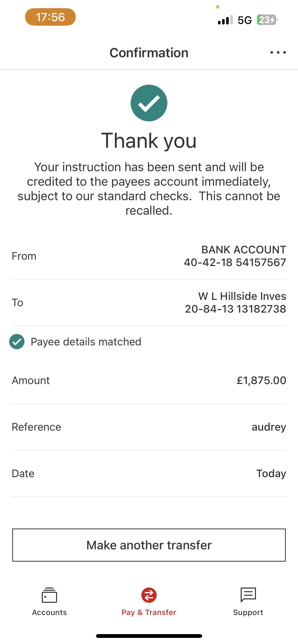298x644 pixels.
Task: Tap the audrey reference value
Action: 269,427
